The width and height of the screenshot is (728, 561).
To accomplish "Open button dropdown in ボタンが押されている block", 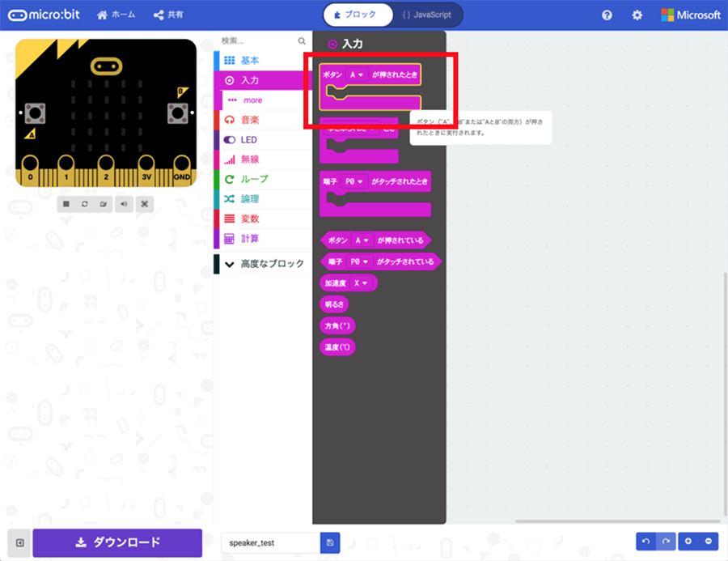I will (x=362, y=240).
